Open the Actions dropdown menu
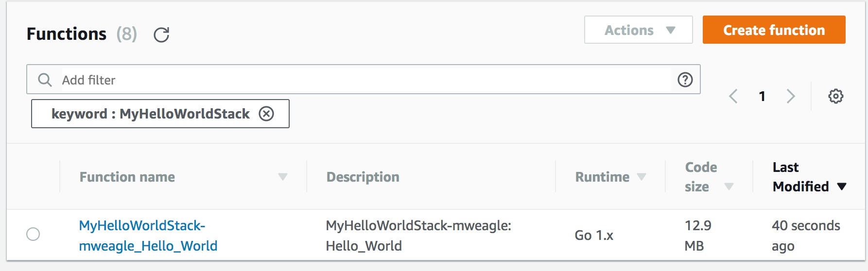The image size is (868, 271). click(638, 30)
